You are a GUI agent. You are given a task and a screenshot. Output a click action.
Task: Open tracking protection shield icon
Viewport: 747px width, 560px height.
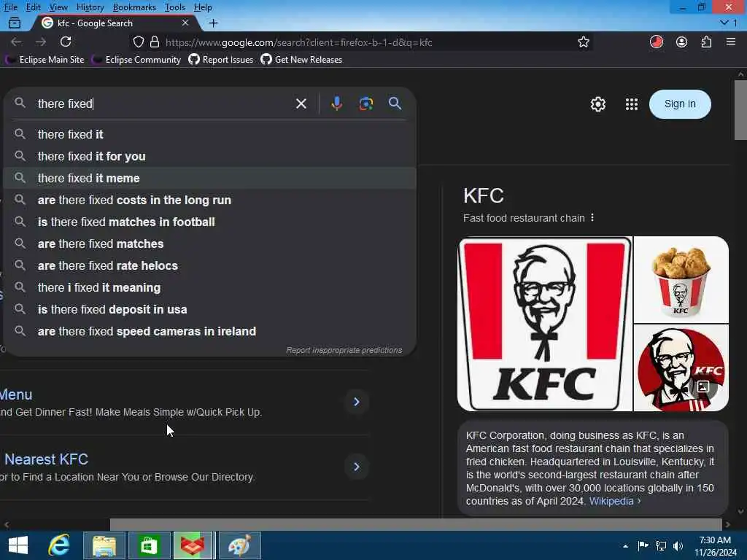click(138, 42)
